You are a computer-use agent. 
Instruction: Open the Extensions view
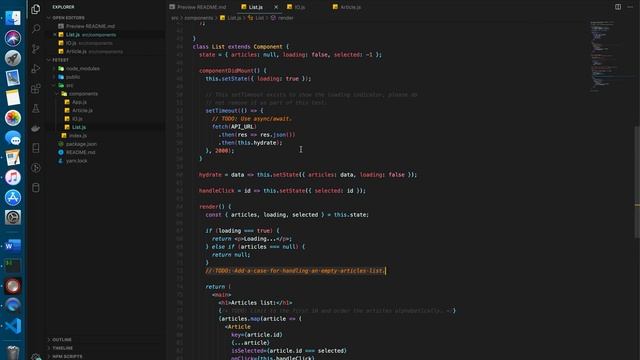coord(36,89)
